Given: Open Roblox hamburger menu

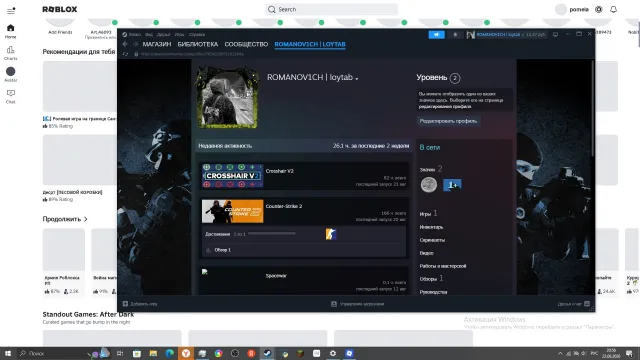Looking at the screenshot, I should 11,10.
